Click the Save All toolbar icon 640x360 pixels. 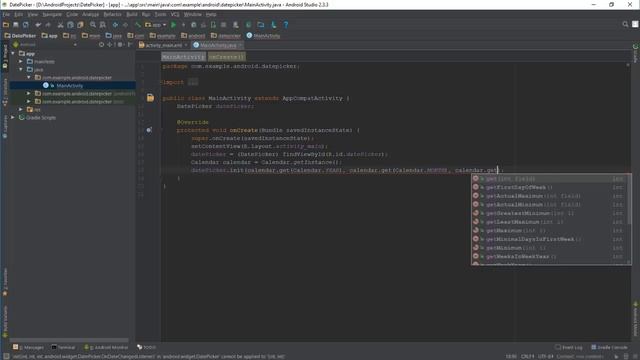tap(16, 25)
